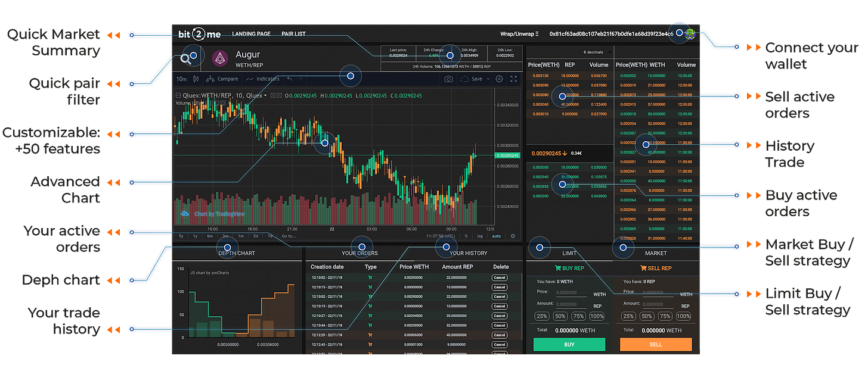Choose 25% in the Buy REP panel
This screenshot has height=368, width=868.
tap(542, 316)
